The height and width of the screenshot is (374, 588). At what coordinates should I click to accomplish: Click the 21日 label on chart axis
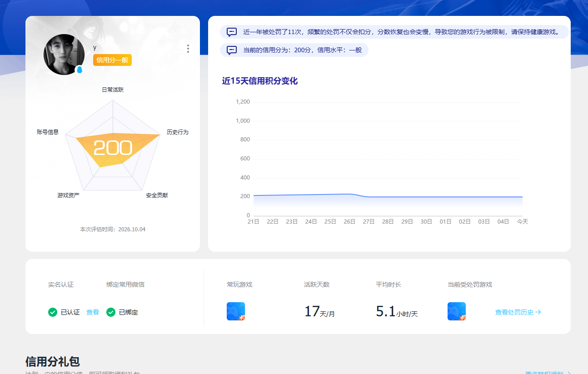[x=254, y=222]
